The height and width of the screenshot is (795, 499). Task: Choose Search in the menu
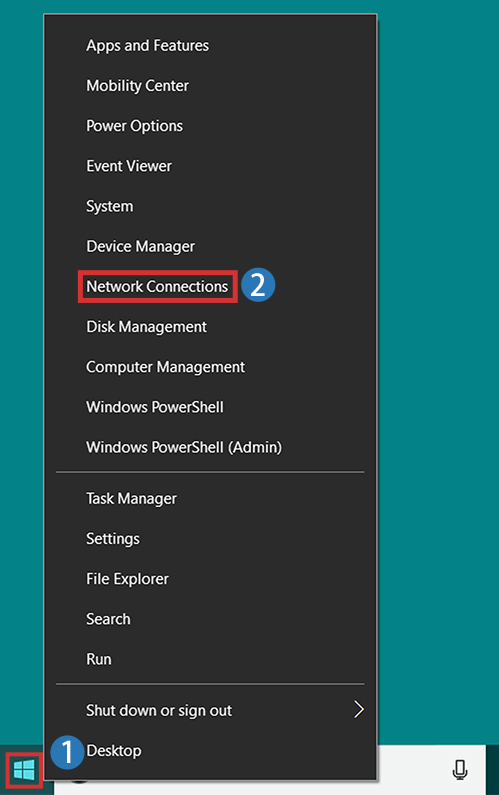[108, 619]
